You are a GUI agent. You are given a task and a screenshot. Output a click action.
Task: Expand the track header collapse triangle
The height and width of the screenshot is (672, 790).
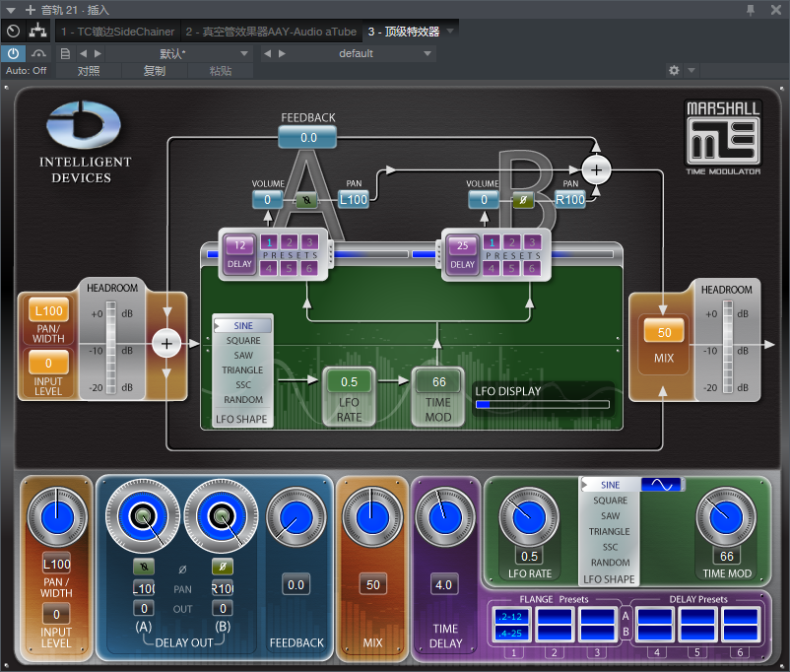(11, 10)
